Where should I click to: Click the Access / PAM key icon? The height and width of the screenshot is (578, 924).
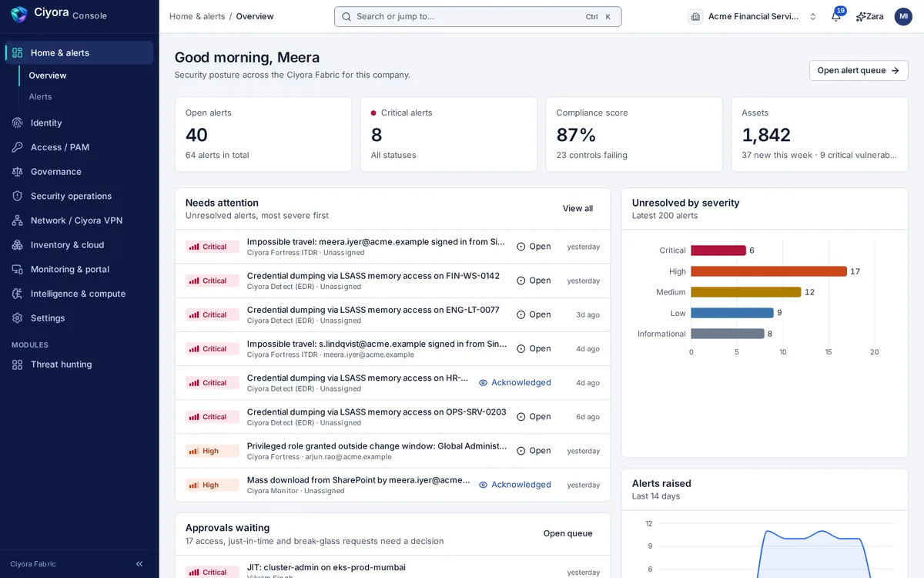[x=17, y=147]
